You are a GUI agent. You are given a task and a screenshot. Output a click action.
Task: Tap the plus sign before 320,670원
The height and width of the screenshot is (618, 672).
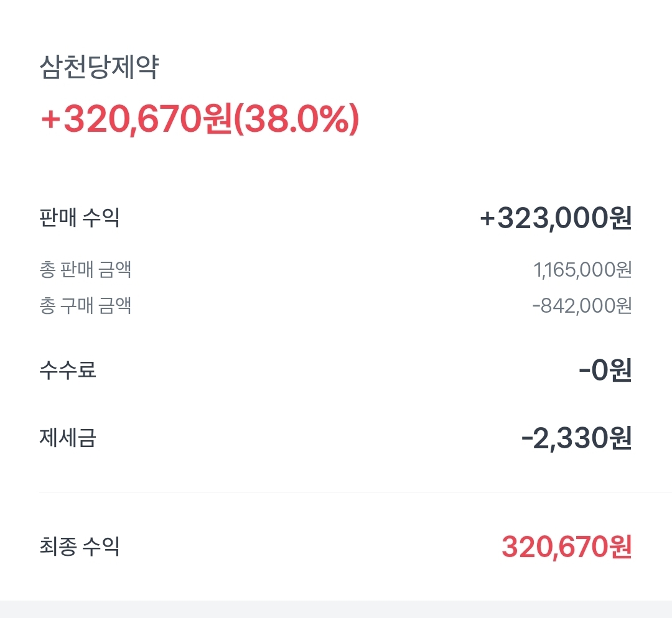click(50, 119)
